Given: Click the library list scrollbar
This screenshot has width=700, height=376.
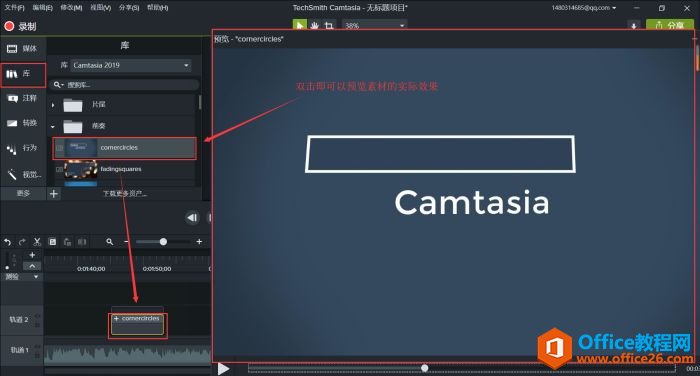Looking at the screenshot, I should tap(200, 103).
